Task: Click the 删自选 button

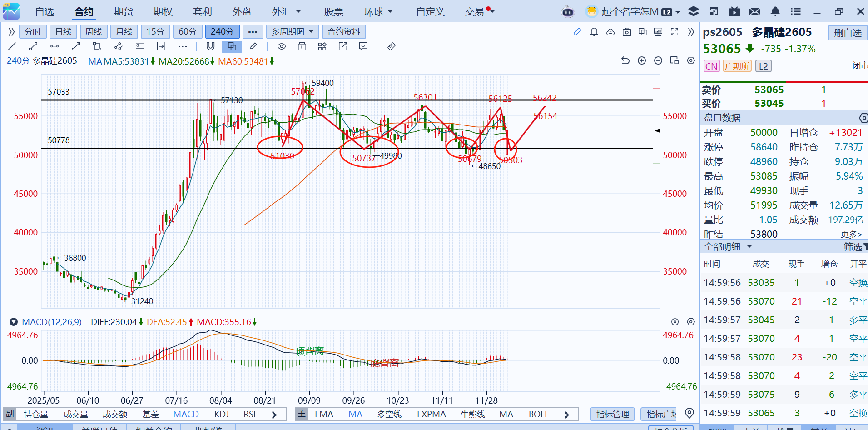Action: coord(848,33)
